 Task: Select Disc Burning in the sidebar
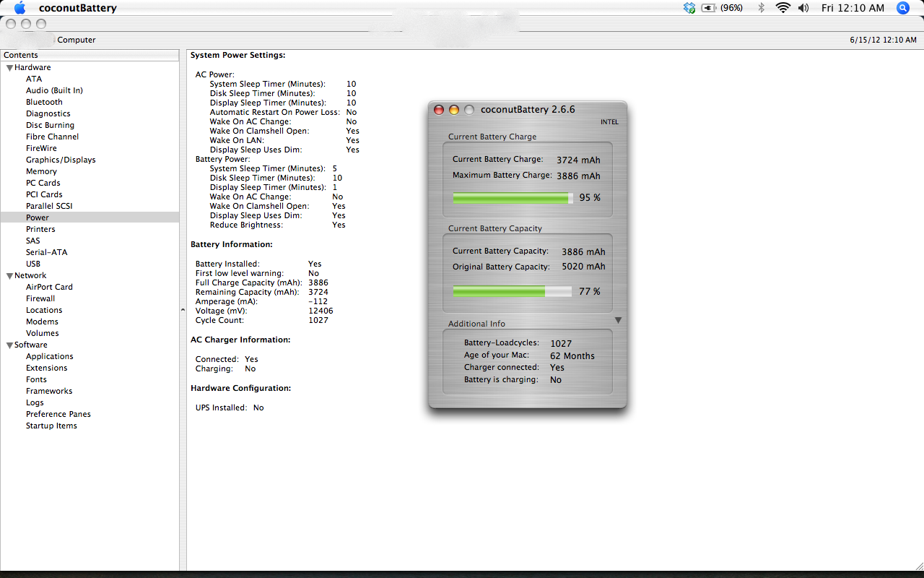pyautogui.click(x=50, y=125)
